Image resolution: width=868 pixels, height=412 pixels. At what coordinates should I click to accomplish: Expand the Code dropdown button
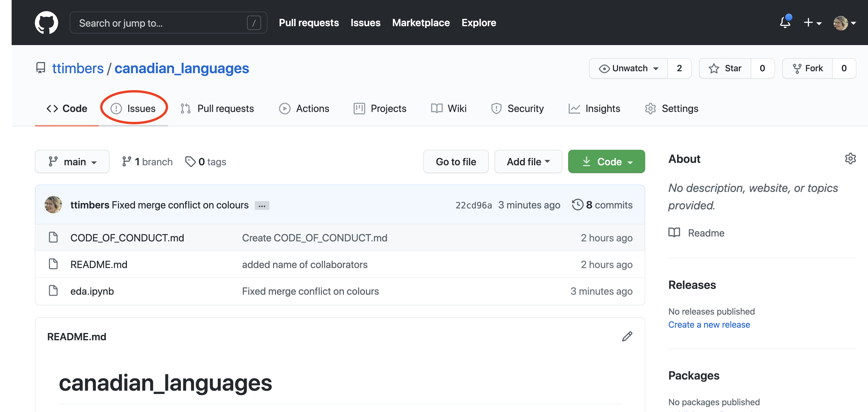(607, 161)
